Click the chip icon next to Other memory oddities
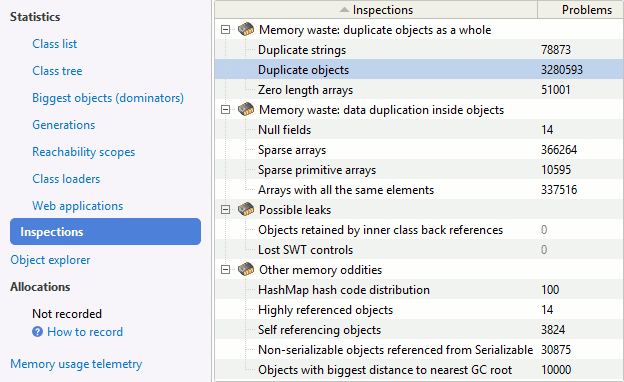Image resolution: width=624 pixels, height=382 pixels. click(246, 269)
